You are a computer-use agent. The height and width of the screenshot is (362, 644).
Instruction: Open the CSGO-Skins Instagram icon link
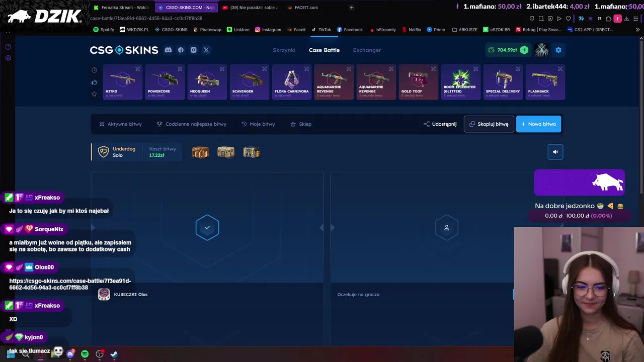[x=193, y=50]
